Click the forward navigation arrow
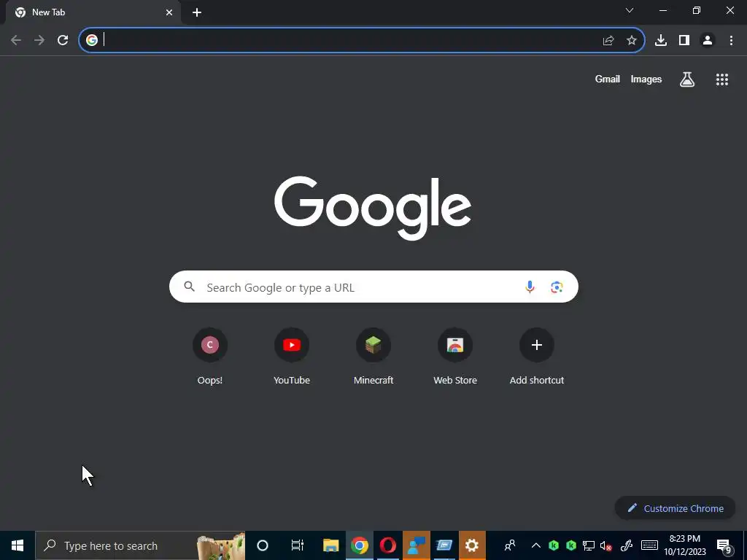The width and height of the screenshot is (747, 560). click(x=39, y=41)
